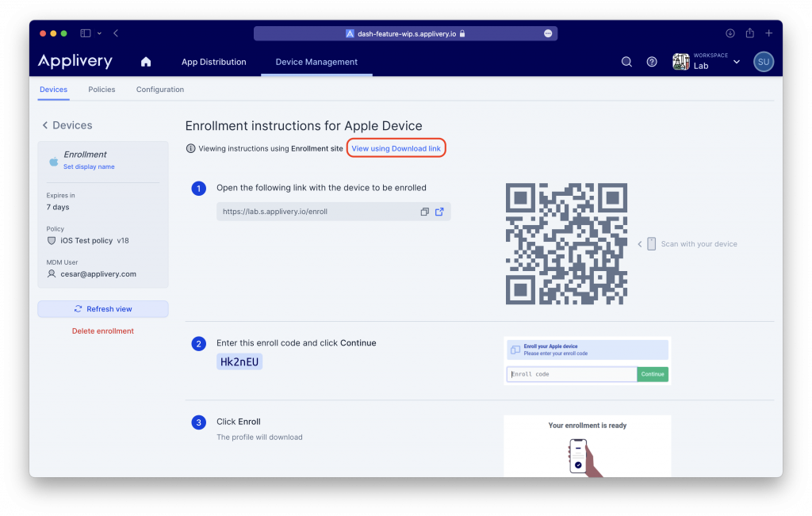Screen dimensions: 812x516
Task: Open a new browser tab with plus
Action: [x=769, y=33]
